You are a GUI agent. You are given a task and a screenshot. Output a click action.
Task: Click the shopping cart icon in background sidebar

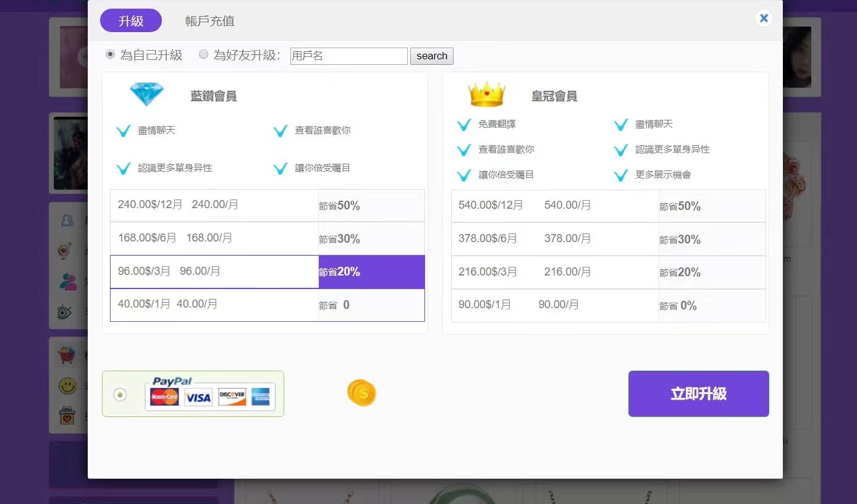[66, 355]
